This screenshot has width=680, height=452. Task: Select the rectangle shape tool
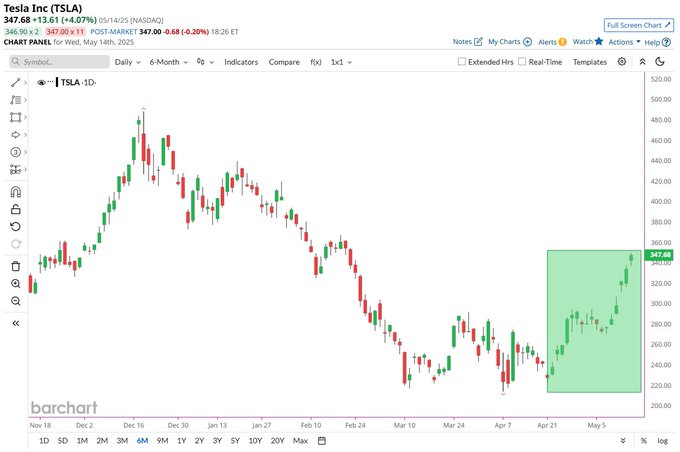(x=15, y=117)
